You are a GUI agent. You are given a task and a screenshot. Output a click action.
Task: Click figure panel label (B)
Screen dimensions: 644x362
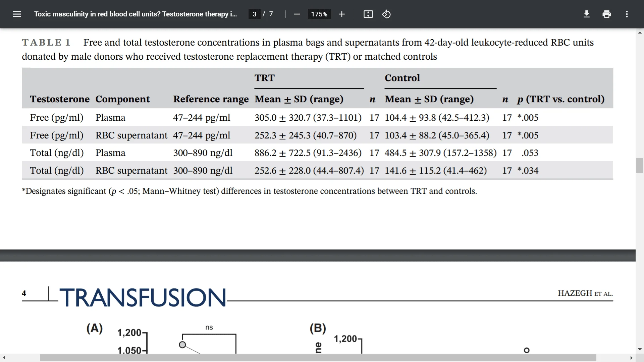tap(318, 328)
